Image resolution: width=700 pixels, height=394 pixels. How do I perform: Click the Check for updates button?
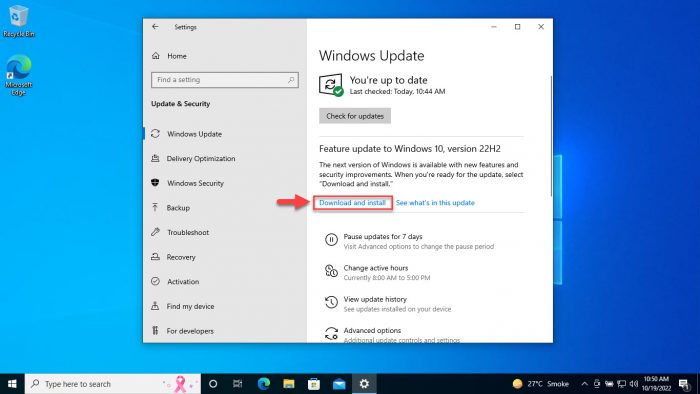[x=355, y=116]
